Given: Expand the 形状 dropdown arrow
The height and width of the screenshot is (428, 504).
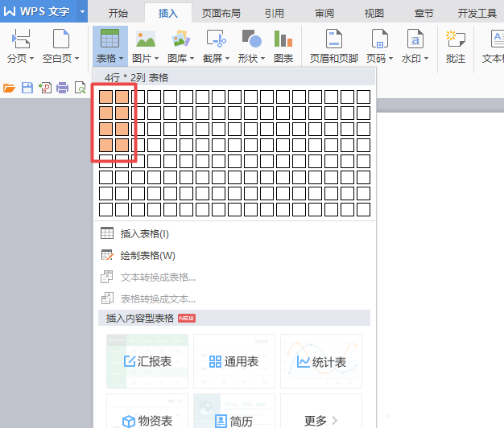Looking at the screenshot, I should click(x=262, y=59).
